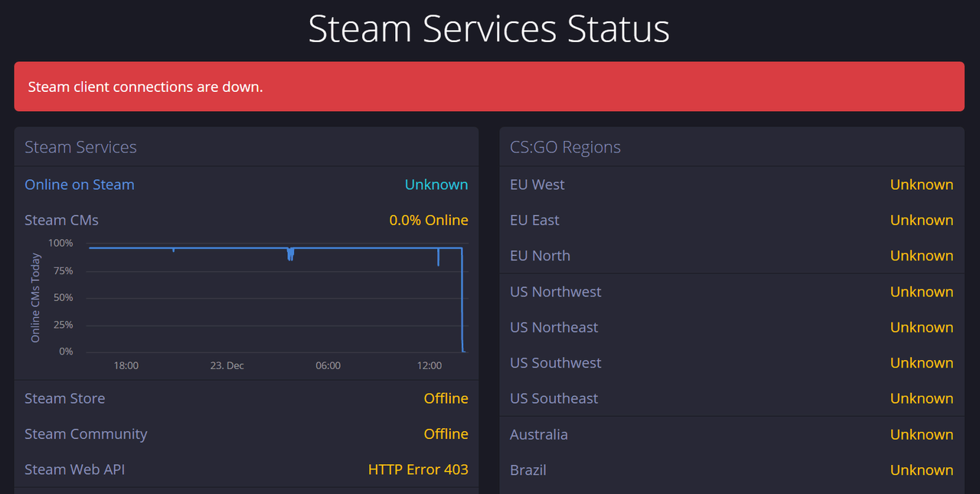Click the Online CMs Today axis title
Viewport: 980px width, 494px height.
[35, 297]
